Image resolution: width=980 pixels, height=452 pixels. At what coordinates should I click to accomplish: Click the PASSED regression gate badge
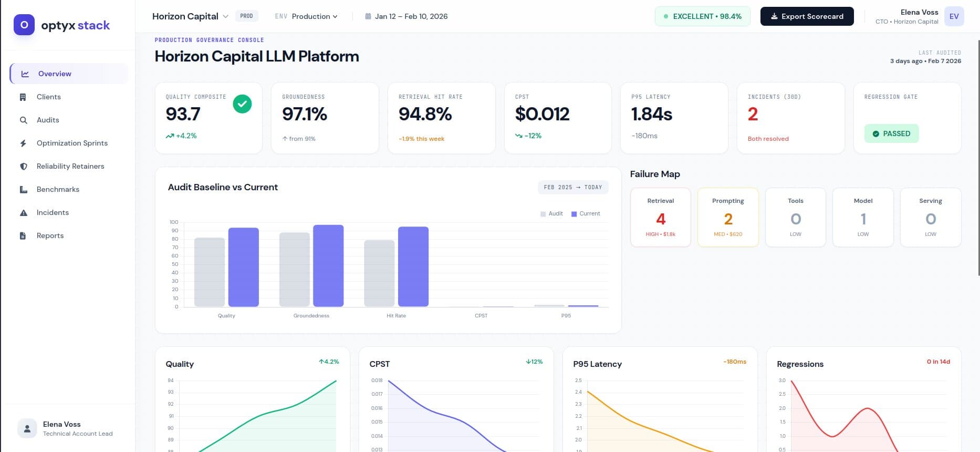click(891, 133)
